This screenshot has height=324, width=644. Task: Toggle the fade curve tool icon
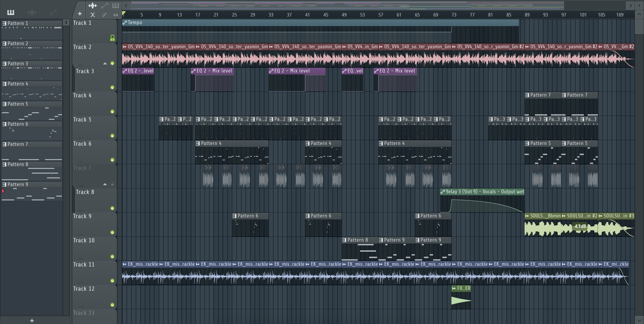tap(104, 15)
